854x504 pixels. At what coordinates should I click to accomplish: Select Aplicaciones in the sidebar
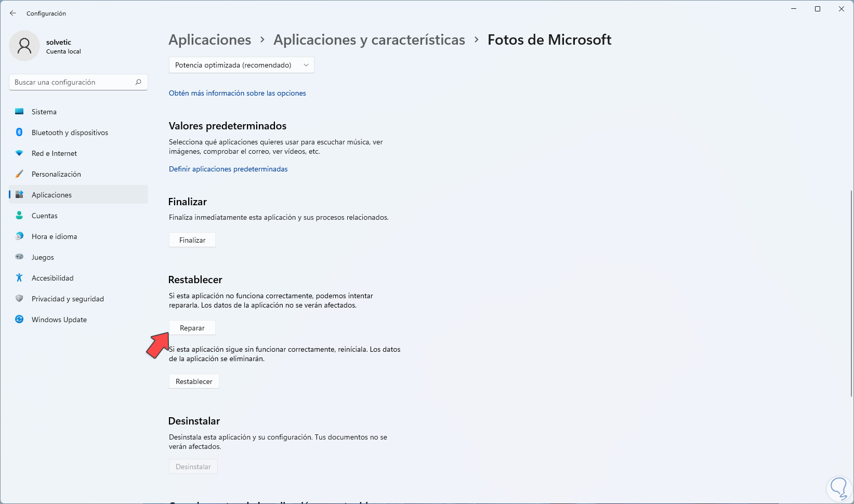[78, 195]
